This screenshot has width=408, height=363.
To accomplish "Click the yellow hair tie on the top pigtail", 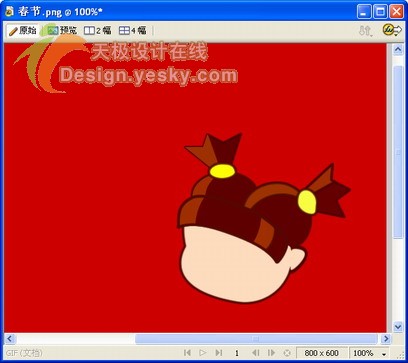I will (222, 171).
